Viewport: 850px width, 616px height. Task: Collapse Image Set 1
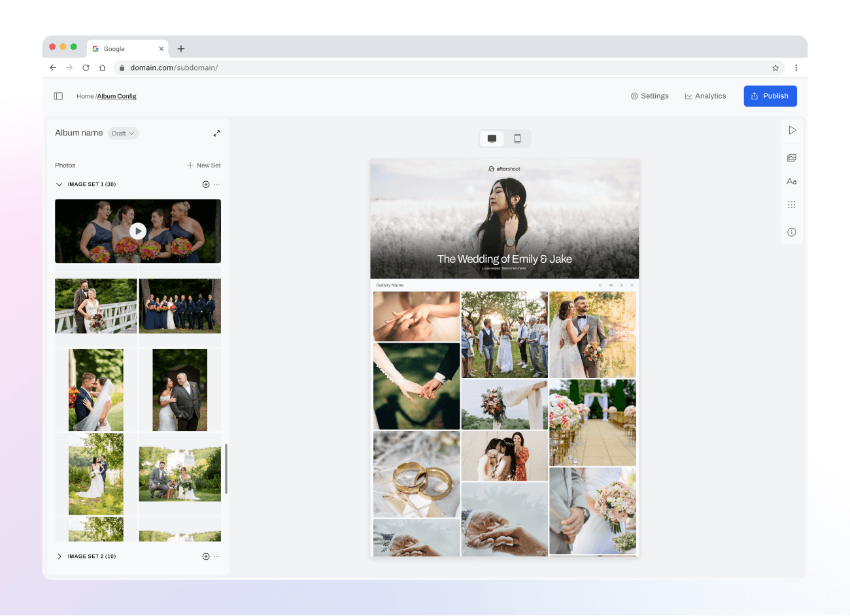coord(59,184)
